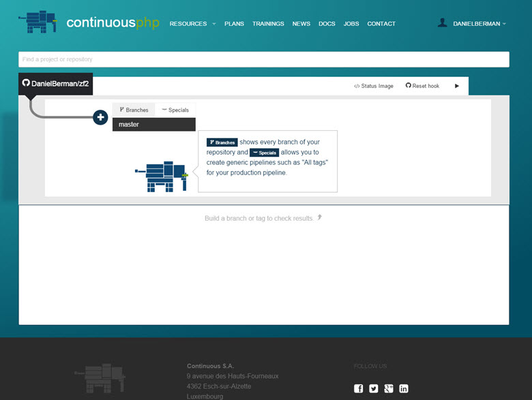
Task: Click the FOLLOW US footer heading
Action: [370, 366]
